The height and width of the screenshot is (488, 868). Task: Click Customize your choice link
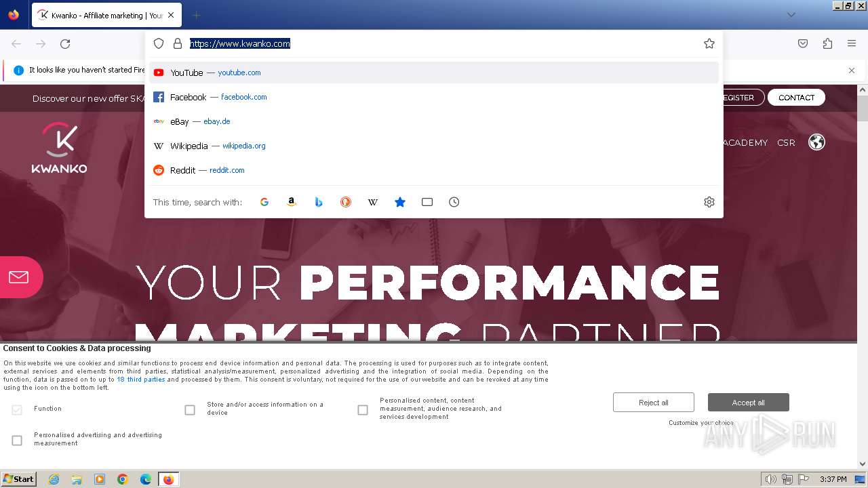pyautogui.click(x=701, y=423)
